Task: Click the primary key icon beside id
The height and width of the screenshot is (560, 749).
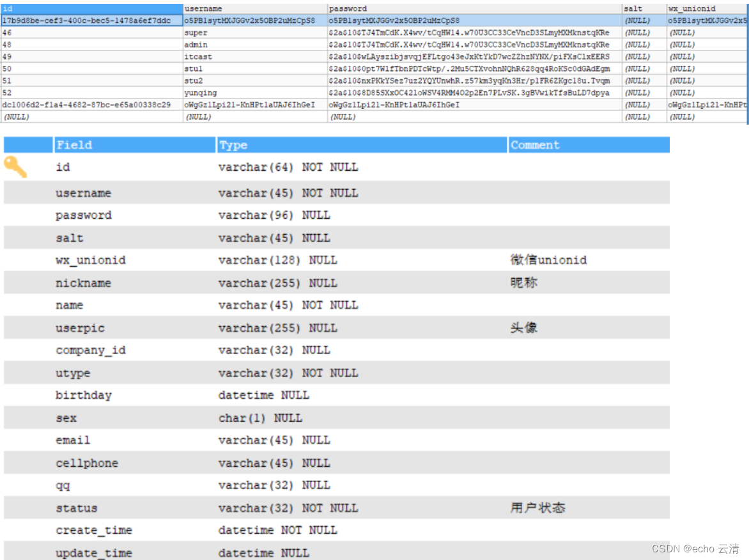Action: tap(16, 167)
